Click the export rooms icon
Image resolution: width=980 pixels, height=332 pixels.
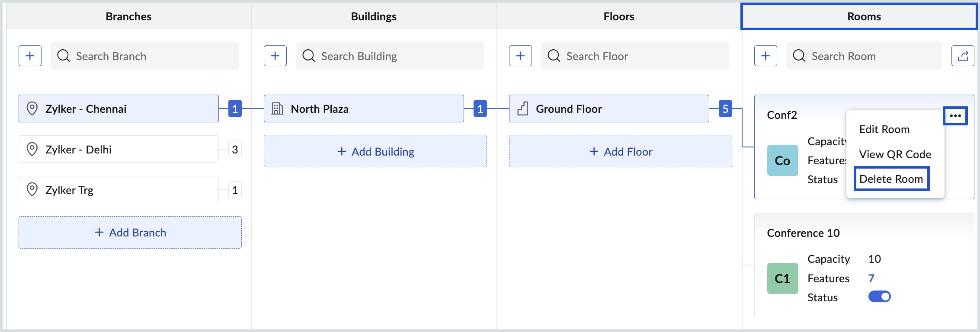963,56
